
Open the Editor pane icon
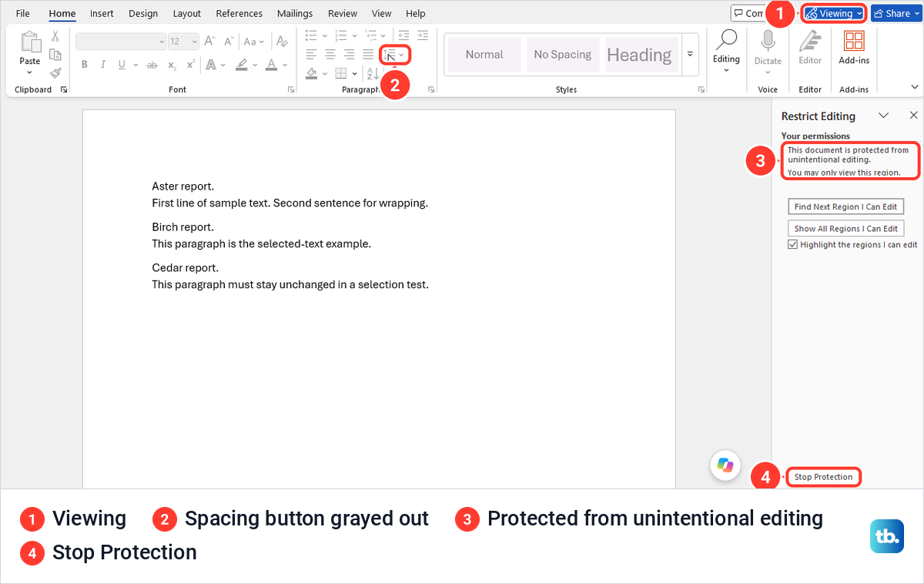[810, 41]
